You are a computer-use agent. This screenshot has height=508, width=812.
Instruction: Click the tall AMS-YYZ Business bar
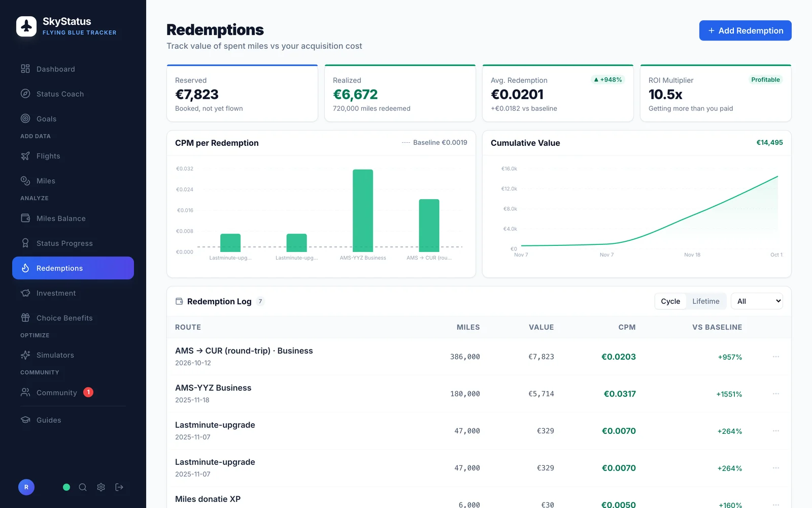pos(363,211)
